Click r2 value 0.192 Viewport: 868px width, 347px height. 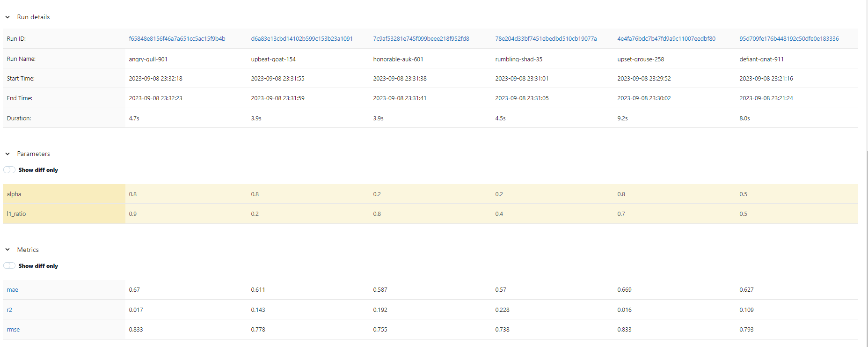[x=380, y=310]
